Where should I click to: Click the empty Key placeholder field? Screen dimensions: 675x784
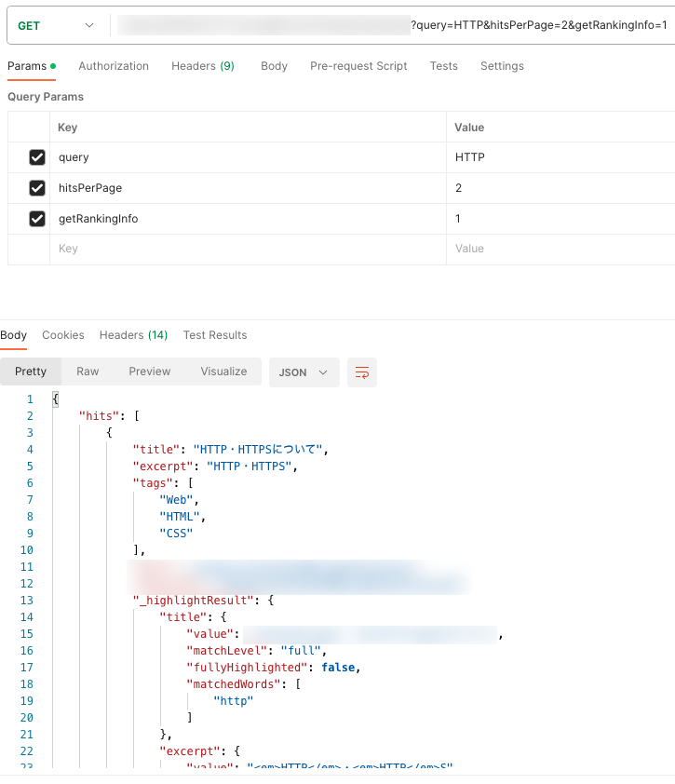248,249
